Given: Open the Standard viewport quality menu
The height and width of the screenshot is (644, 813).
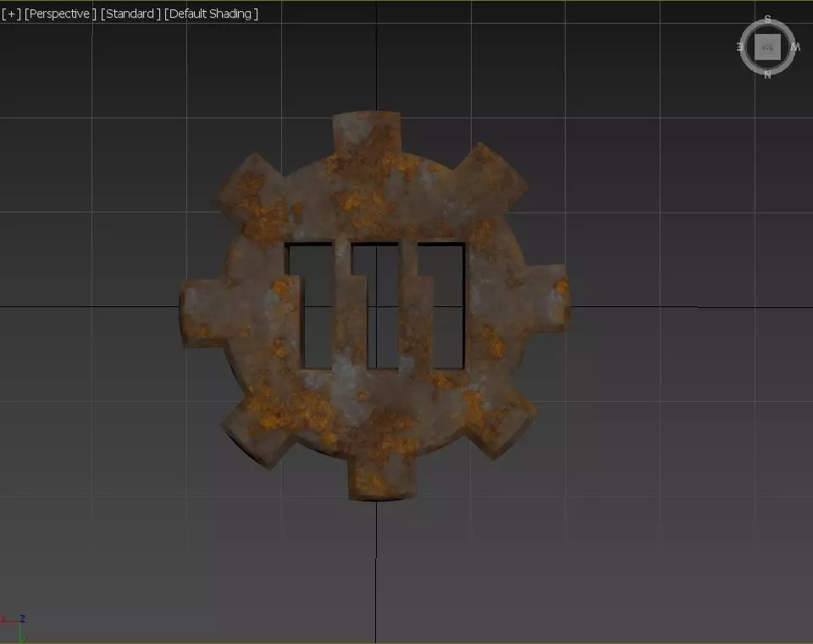Looking at the screenshot, I should 130,14.
